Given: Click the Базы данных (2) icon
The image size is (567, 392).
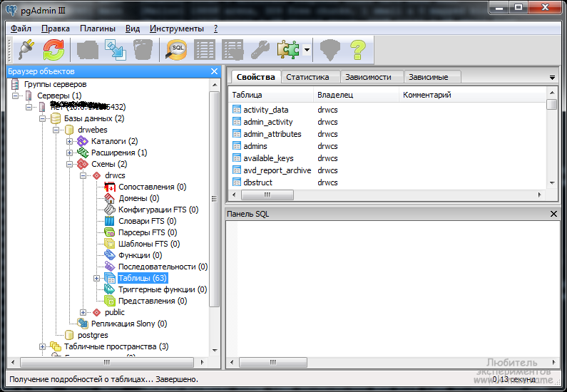Looking at the screenshot, I should click(x=56, y=118).
